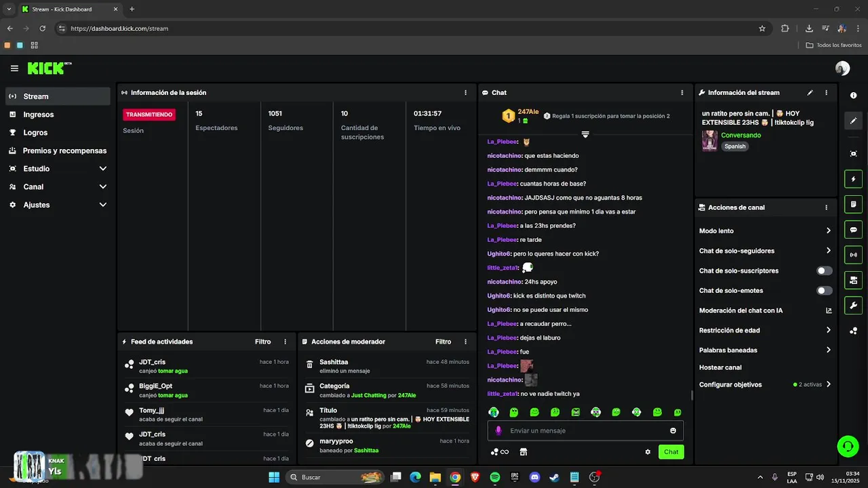Open Premios y recompensas in the sidebar
The image size is (868, 488).
[x=58, y=150]
